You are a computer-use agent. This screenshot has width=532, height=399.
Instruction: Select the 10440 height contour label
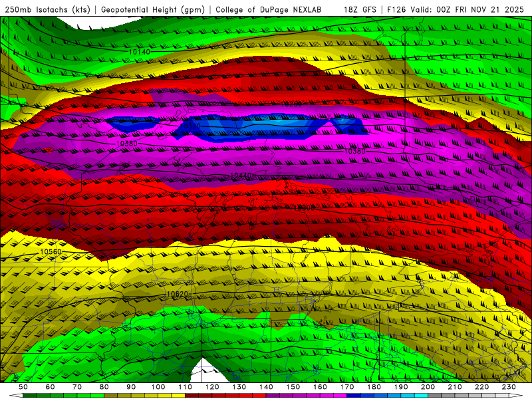(x=241, y=176)
